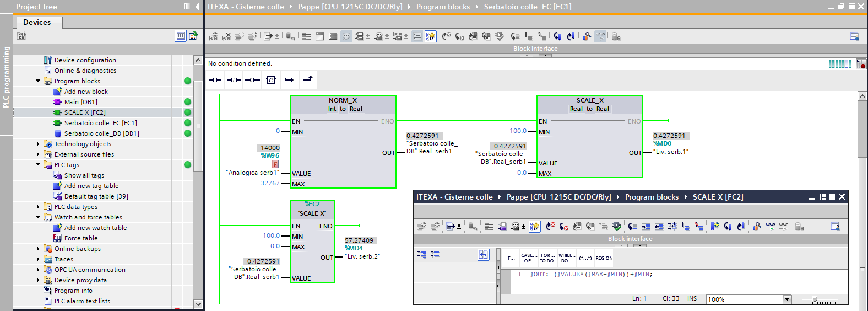Viewport: 868px width, 311px height.
Task: Insert a normally closed contact
Action: (x=234, y=80)
